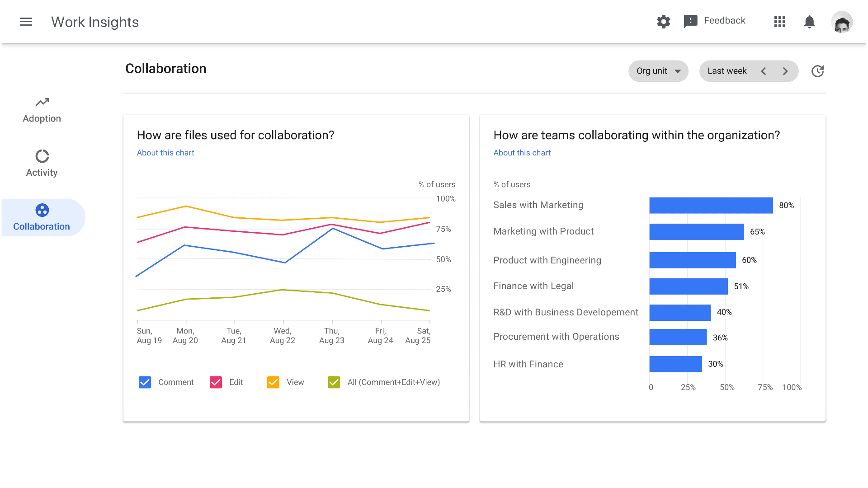Click the Feedback icon in toolbar
The width and height of the screenshot is (868, 488).
pos(689,21)
